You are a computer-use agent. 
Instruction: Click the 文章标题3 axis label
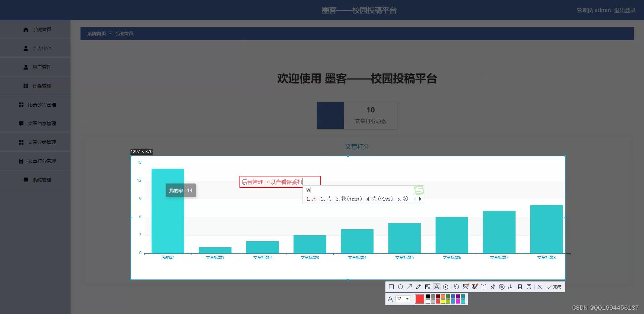click(310, 258)
